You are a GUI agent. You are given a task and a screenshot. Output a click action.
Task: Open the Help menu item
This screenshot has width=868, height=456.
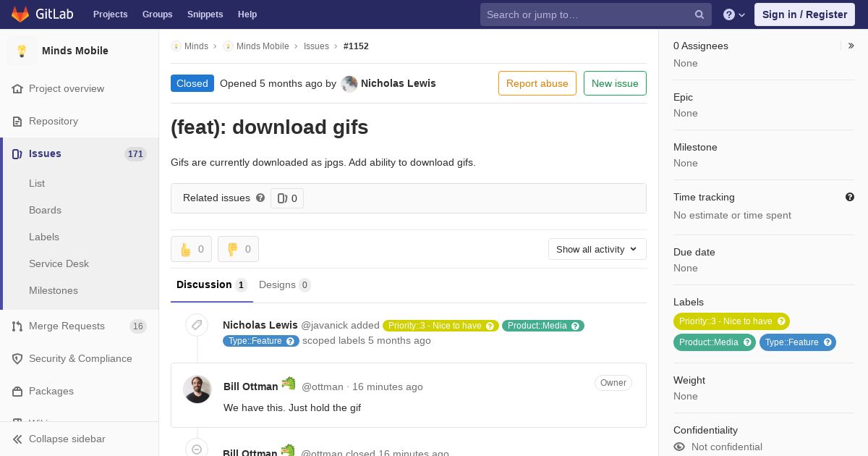pos(247,14)
